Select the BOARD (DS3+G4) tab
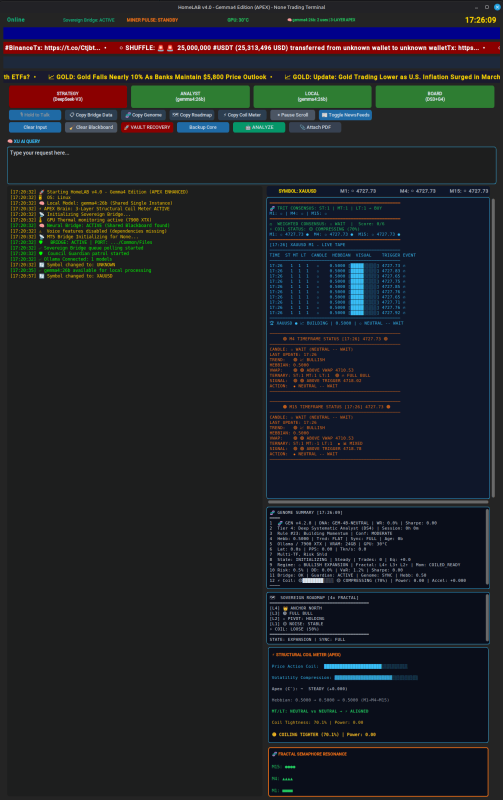 click(435, 96)
